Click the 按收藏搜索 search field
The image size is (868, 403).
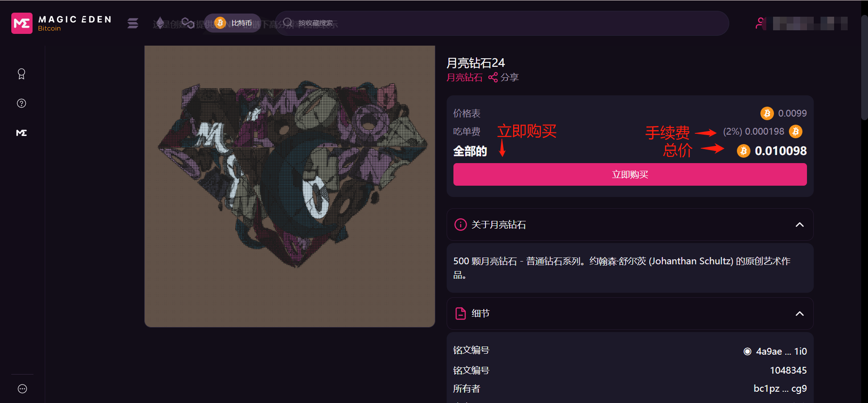(502, 23)
